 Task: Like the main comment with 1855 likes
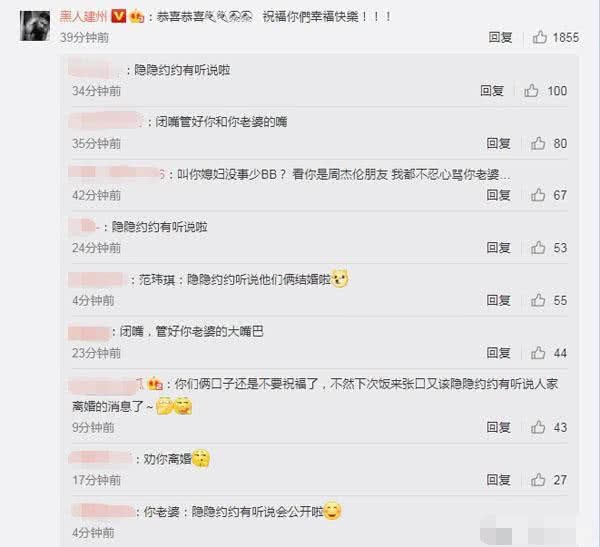tap(540, 37)
